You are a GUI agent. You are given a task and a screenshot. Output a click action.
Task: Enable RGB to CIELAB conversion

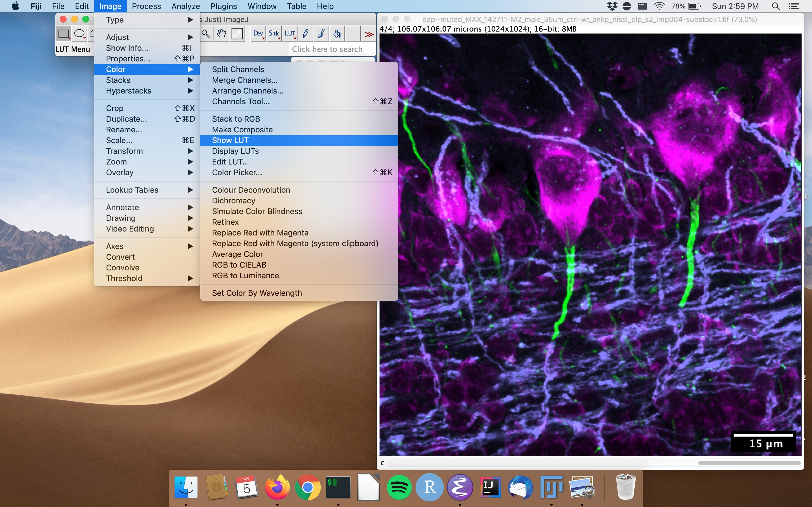[x=239, y=264]
